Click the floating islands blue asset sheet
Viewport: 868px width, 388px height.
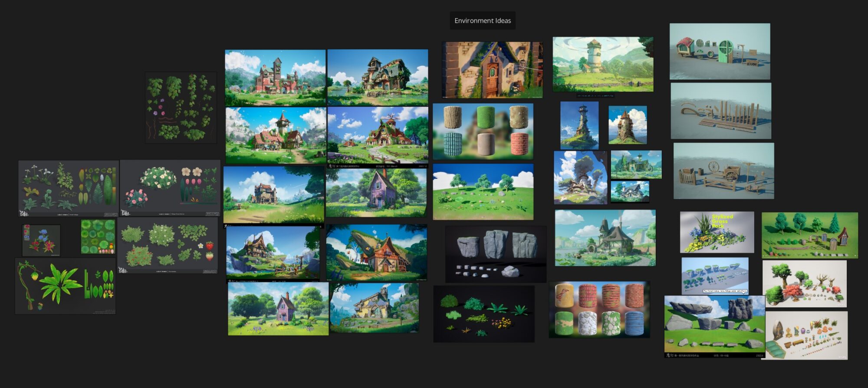[x=715, y=276]
